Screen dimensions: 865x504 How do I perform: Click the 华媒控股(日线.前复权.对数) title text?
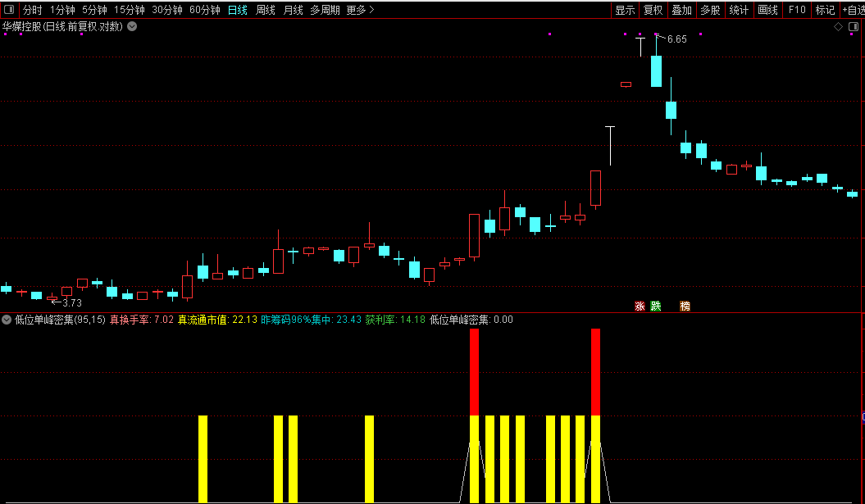click(62, 26)
